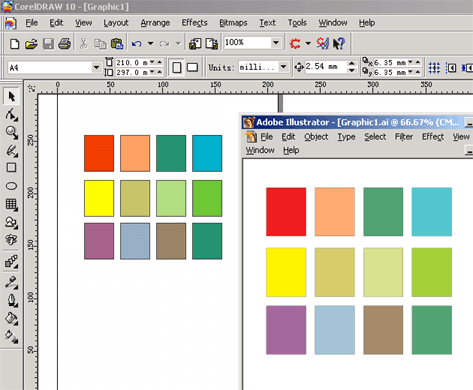This screenshot has width=473, height=390.
Task: Click the duplicate distance x field 6.35
Action: point(390,63)
